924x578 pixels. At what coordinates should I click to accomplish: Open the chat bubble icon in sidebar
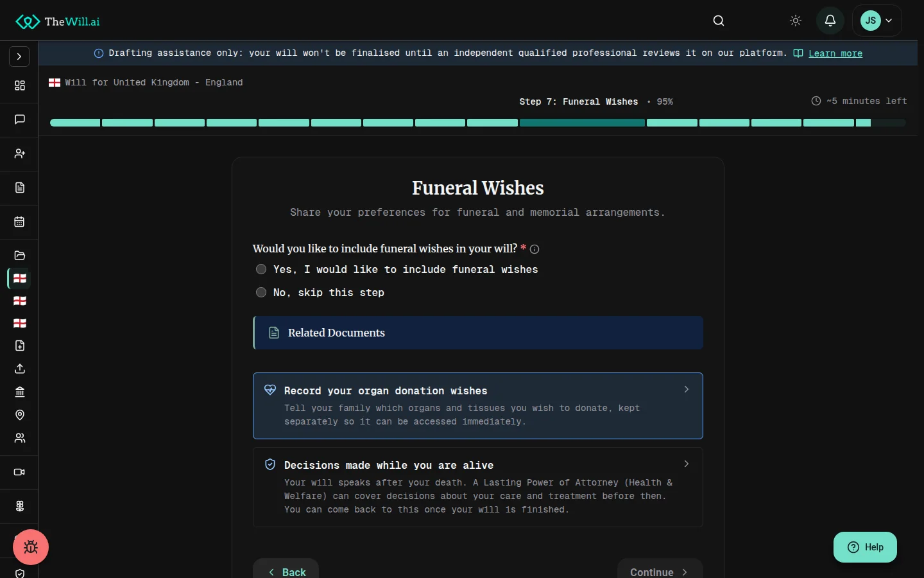click(20, 119)
